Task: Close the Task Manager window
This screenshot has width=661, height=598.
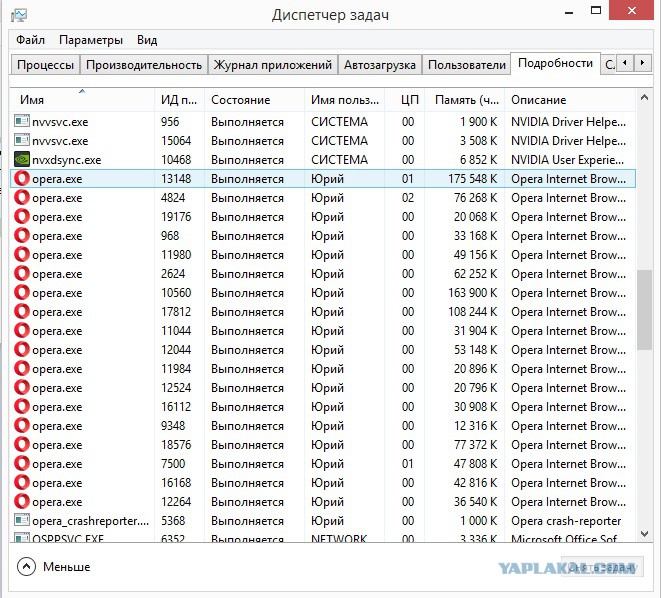Action: (x=631, y=11)
